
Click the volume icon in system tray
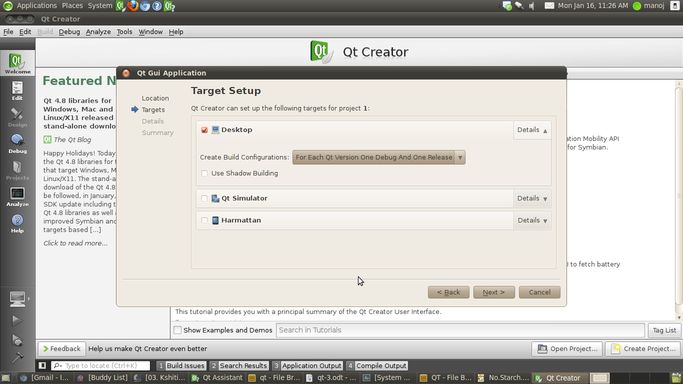pyautogui.click(x=532, y=6)
